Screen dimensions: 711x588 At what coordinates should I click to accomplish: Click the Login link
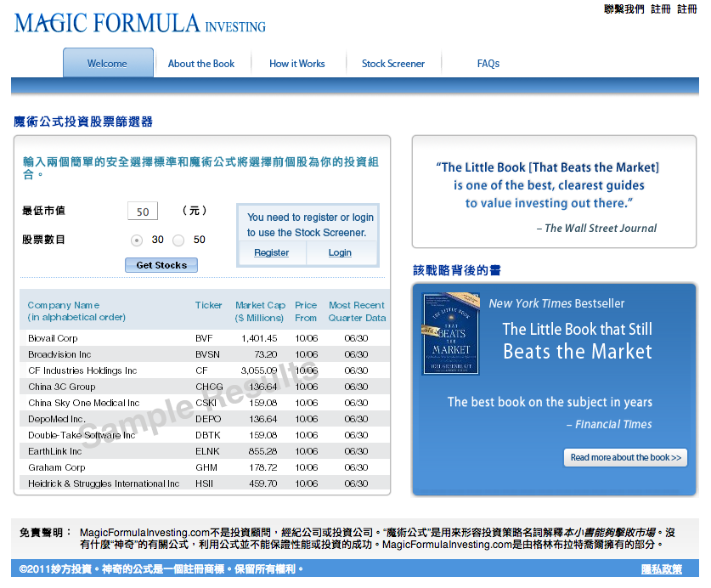(x=340, y=252)
